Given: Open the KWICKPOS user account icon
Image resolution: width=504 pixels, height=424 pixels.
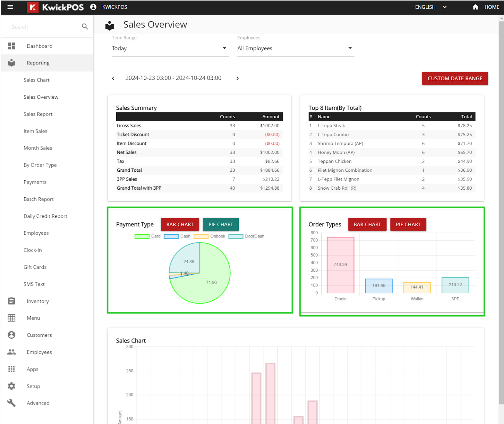Looking at the screenshot, I should [x=93, y=7].
